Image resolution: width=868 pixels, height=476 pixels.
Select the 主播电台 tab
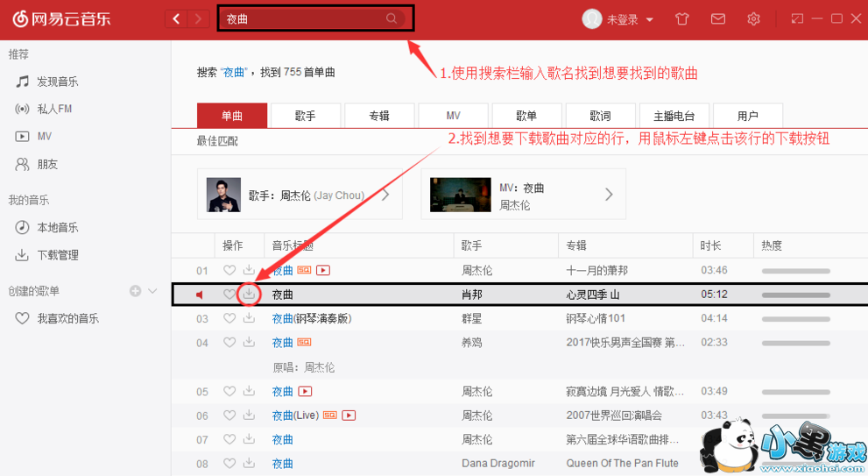[674, 115]
